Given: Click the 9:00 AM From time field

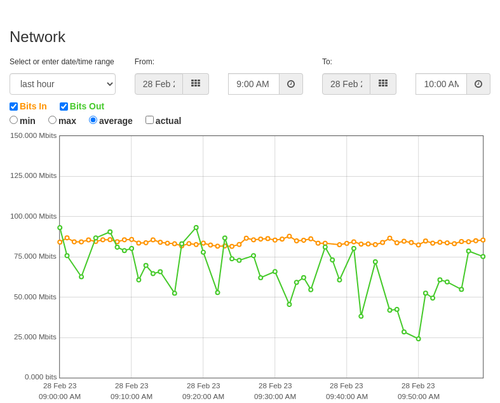Looking at the screenshot, I should (x=254, y=84).
